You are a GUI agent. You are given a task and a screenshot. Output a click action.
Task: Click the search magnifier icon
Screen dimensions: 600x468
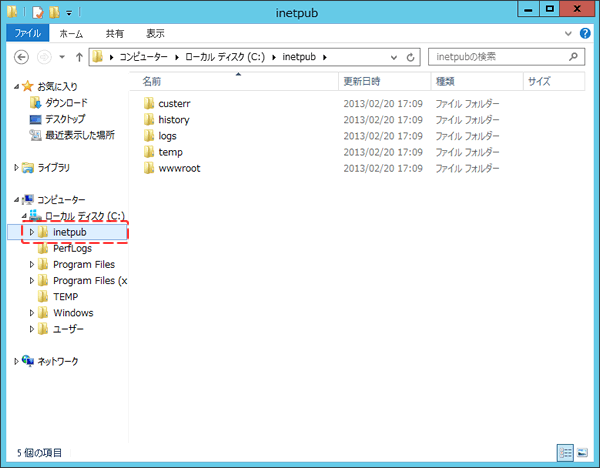[573, 57]
